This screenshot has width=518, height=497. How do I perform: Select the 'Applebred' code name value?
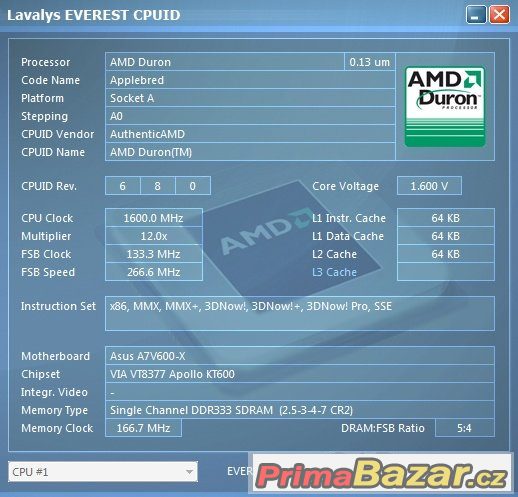(250, 80)
